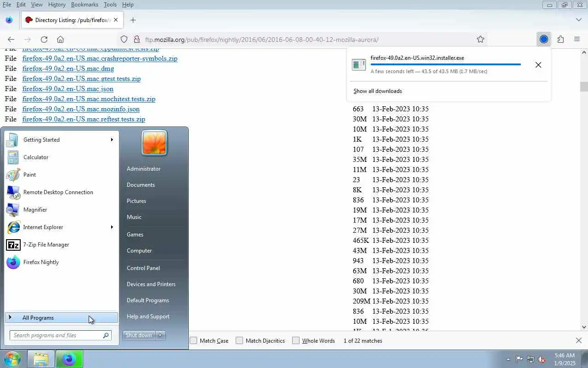Go to Firefox home page

(x=60, y=40)
